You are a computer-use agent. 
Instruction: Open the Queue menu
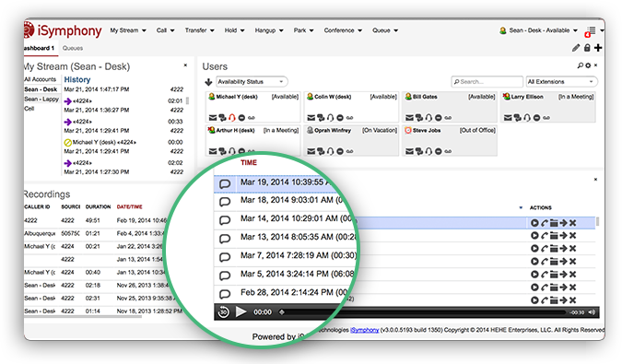pos(385,30)
